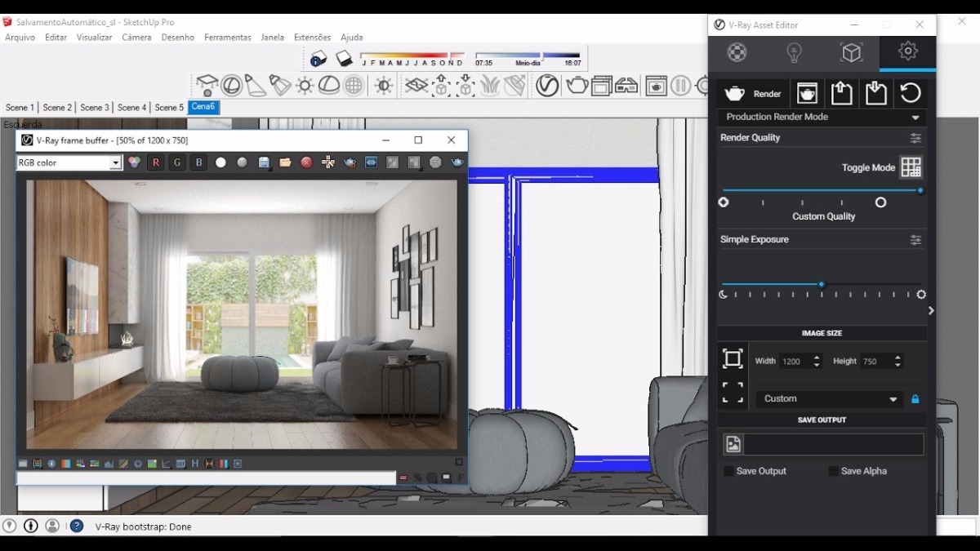Open the Render Quality advanced options icon
This screenshot has width=980, height=551.
coord(915,138)
